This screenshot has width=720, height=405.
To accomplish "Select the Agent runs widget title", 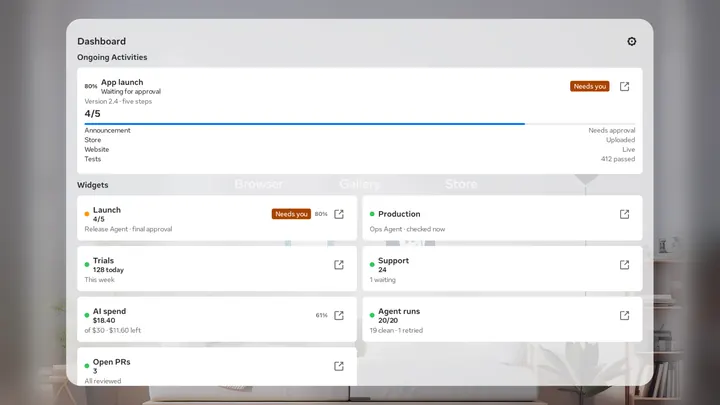I will pyautogui.click(x=399, y=311).
